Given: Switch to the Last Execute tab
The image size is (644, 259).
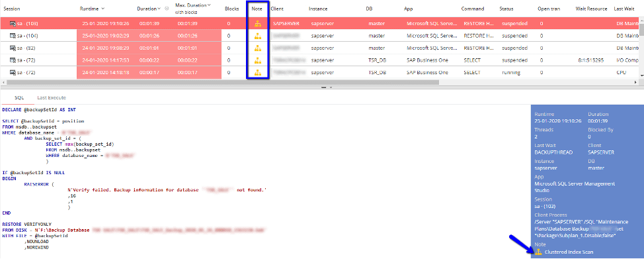Looking at the screenshot, I should tap(52, 97).
